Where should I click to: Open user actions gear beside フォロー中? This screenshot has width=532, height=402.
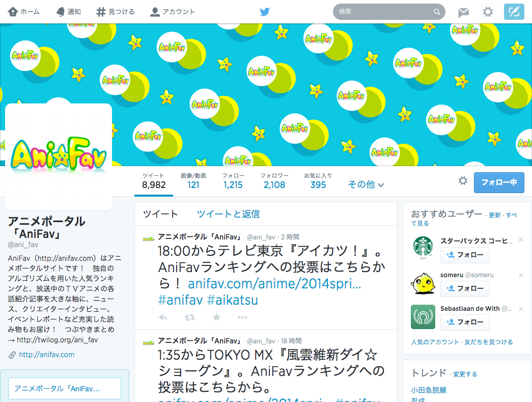click(463, 181)
